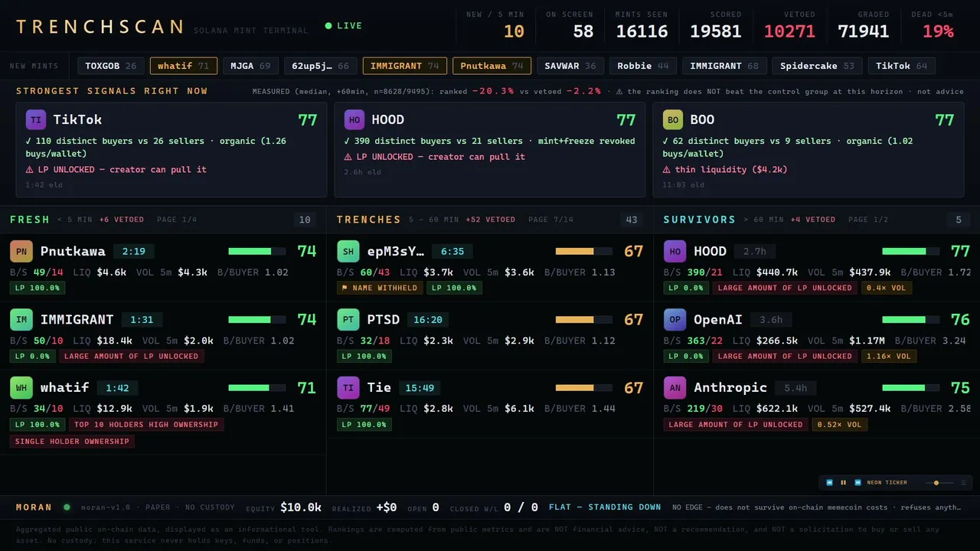Click the MINTS SEEN value 16116

pyautogui.click(x=642, y=31)
